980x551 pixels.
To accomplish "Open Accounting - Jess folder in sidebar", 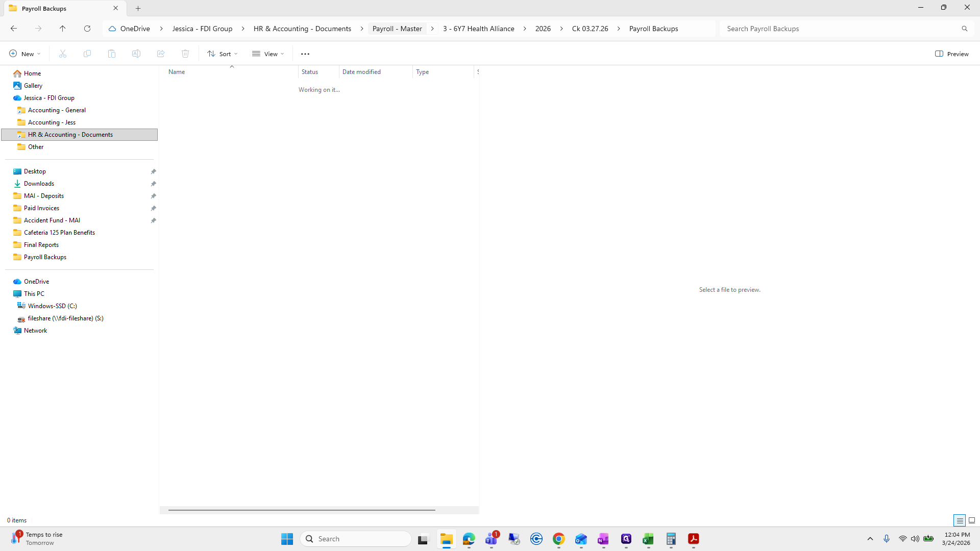I will [52, 122].
